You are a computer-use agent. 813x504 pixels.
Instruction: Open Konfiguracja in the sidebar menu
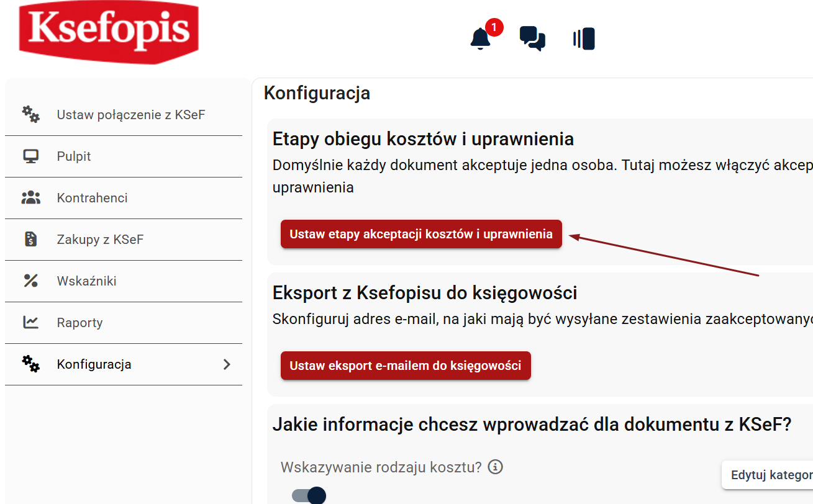click(94, 364)
